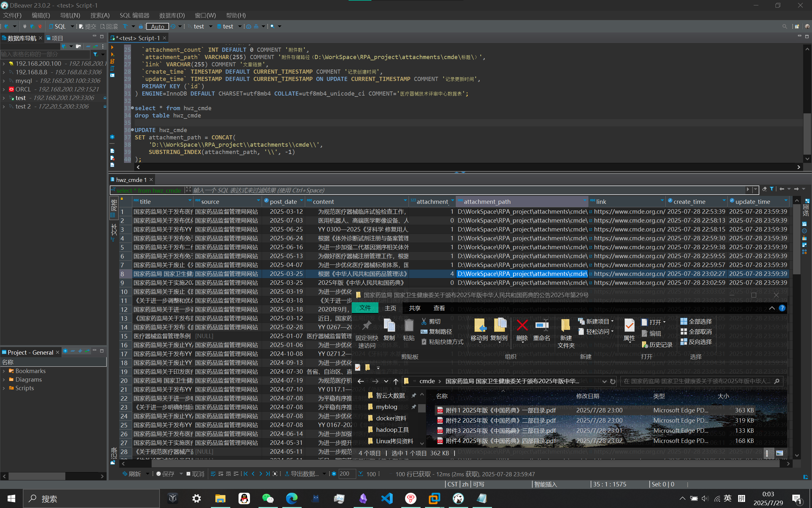
Task: Go to first row navigation icon
Action: 246,474
